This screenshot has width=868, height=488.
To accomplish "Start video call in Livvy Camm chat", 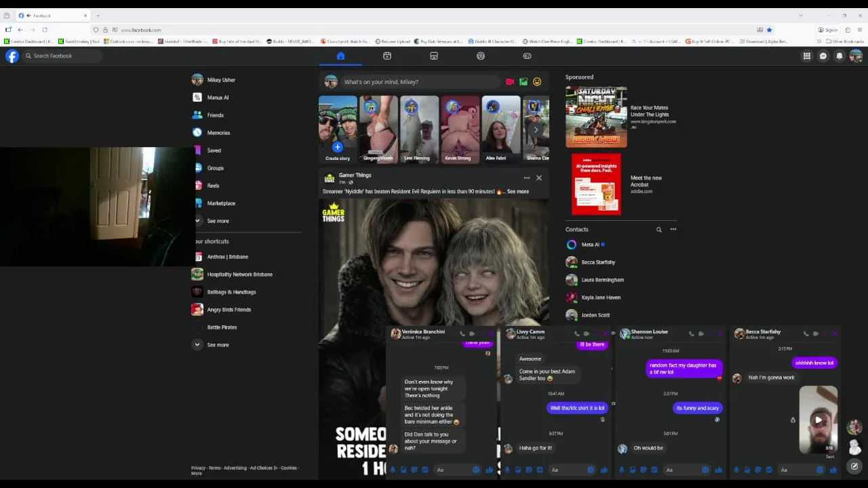I will [587, 333].
